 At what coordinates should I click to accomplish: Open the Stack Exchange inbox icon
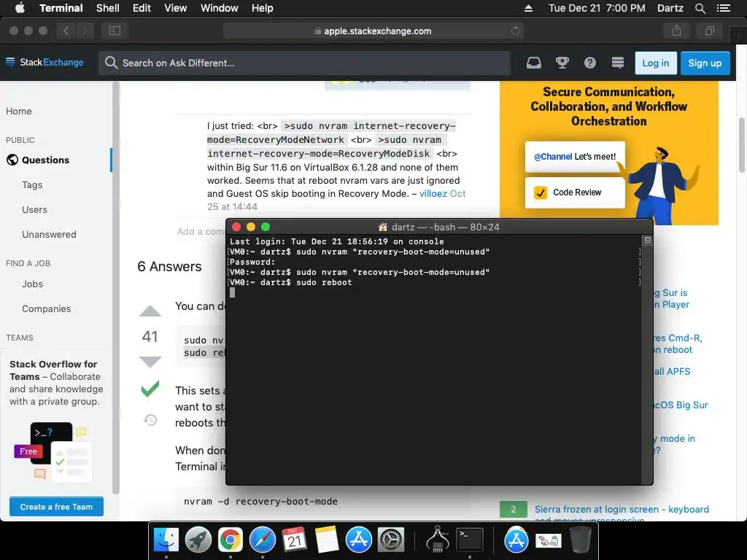(x=533, y=63)
